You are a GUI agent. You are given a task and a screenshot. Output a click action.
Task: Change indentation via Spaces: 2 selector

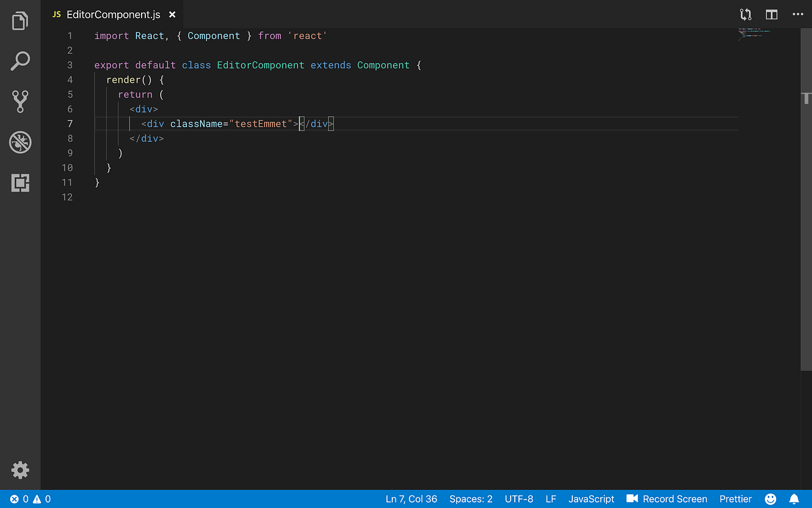(471, 498)
